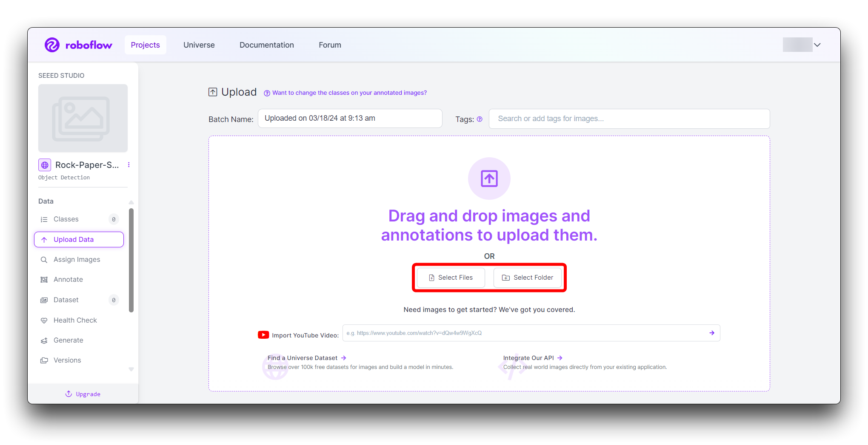Click sidebar scroll-up arrow
The image size is (868, 445).
click(x=131, y=202)
